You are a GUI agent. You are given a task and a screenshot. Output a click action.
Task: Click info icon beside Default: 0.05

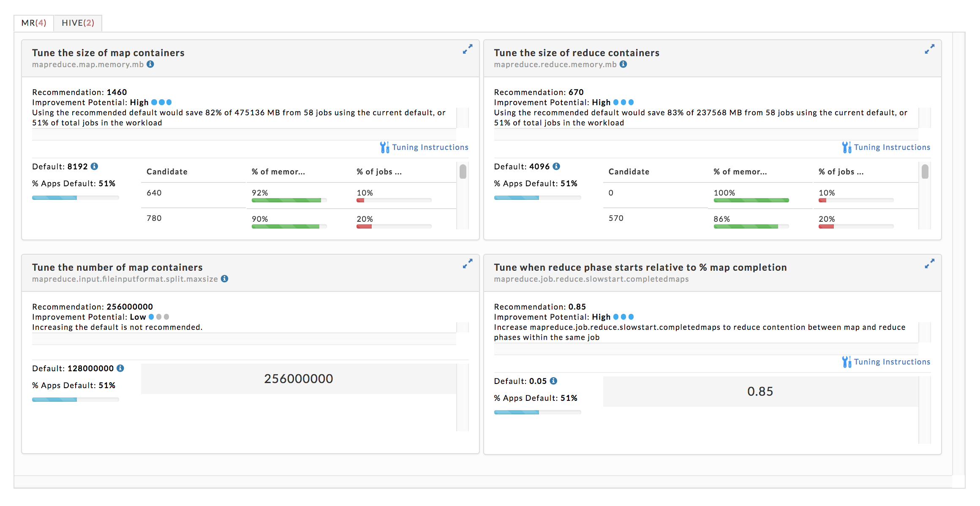tap(554, 381)
